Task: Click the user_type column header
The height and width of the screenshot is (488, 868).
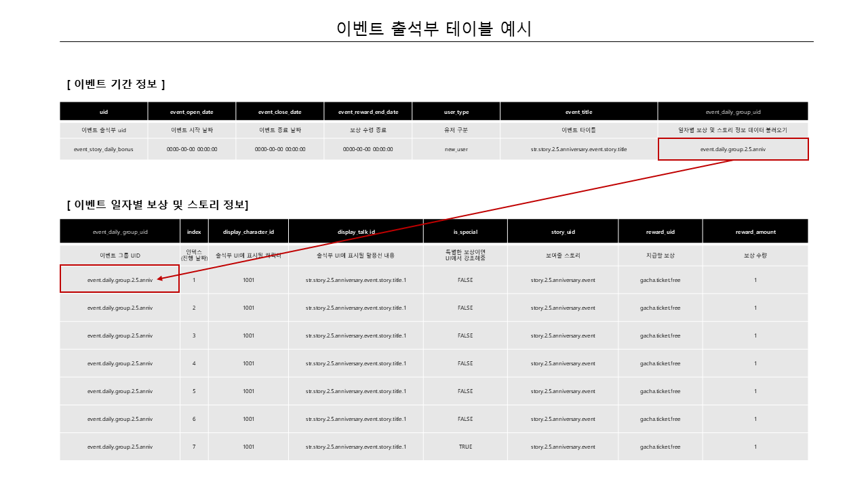Action: click(456, 112)
